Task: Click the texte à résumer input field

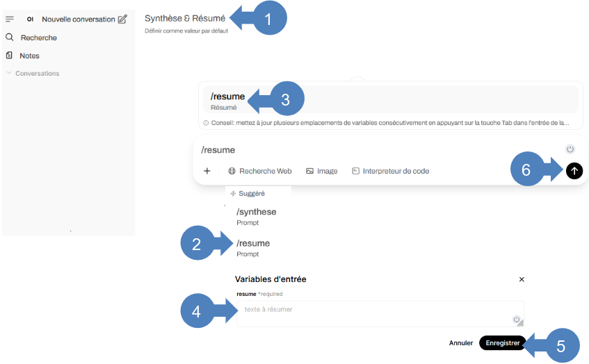Action: coord(380,313)
